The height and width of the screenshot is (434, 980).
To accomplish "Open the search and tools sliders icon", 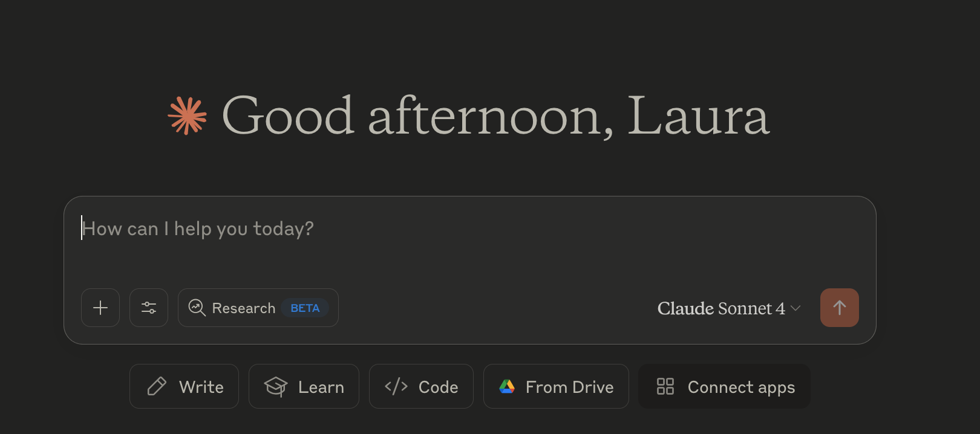I will [149, 308].
